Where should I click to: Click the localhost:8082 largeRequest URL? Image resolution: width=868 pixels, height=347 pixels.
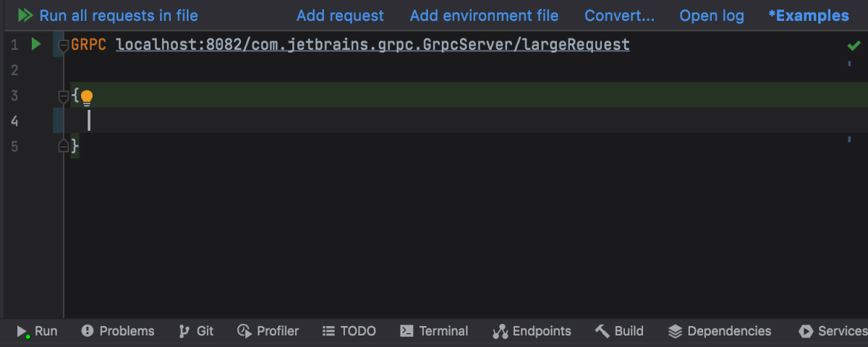(373, 45)
